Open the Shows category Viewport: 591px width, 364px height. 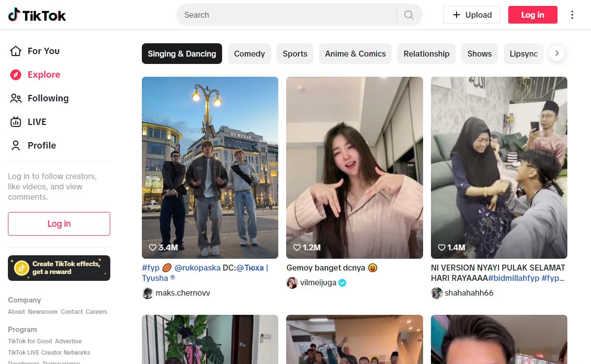480,54
